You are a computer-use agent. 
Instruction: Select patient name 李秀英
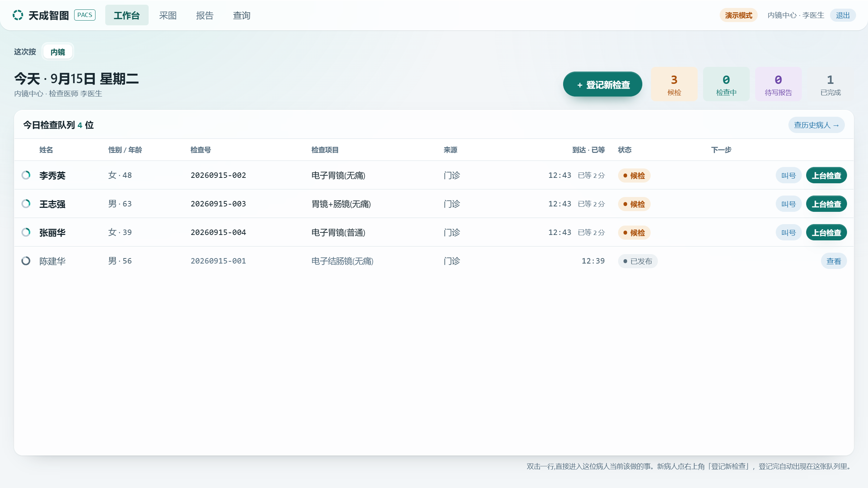coord(52,175)
